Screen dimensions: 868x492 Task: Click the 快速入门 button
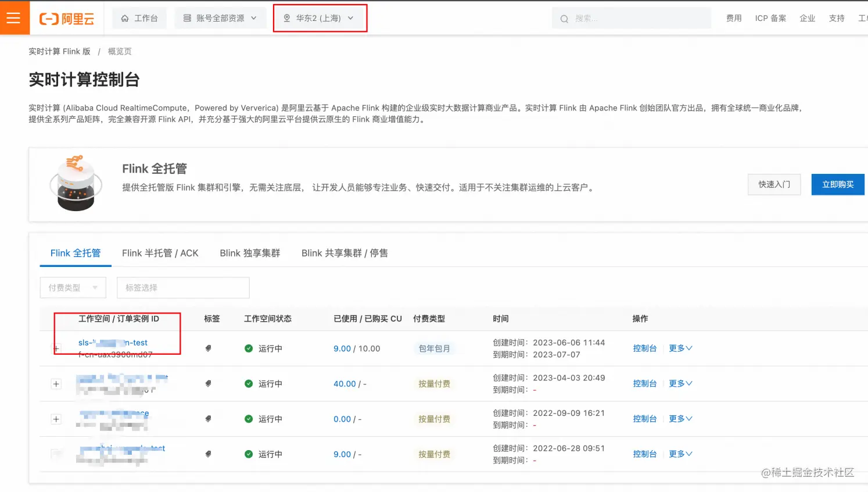pyautogui.click(x=774, y=184)
